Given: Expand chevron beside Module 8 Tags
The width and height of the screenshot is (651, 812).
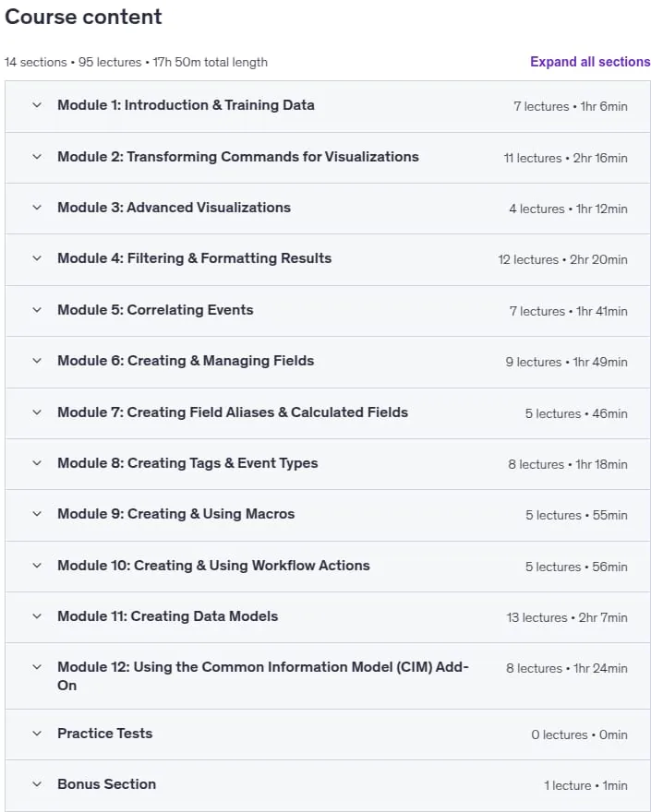Looking at the screenshot, I should [x=37, y=463].
